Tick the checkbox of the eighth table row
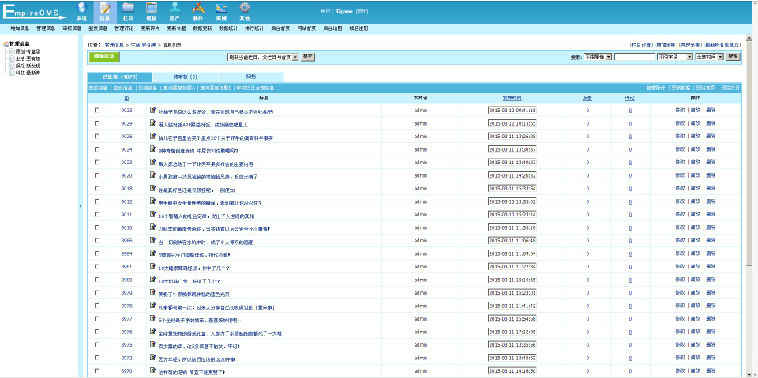The width and height of the screenshot is (758, 378). click(97, 202)
